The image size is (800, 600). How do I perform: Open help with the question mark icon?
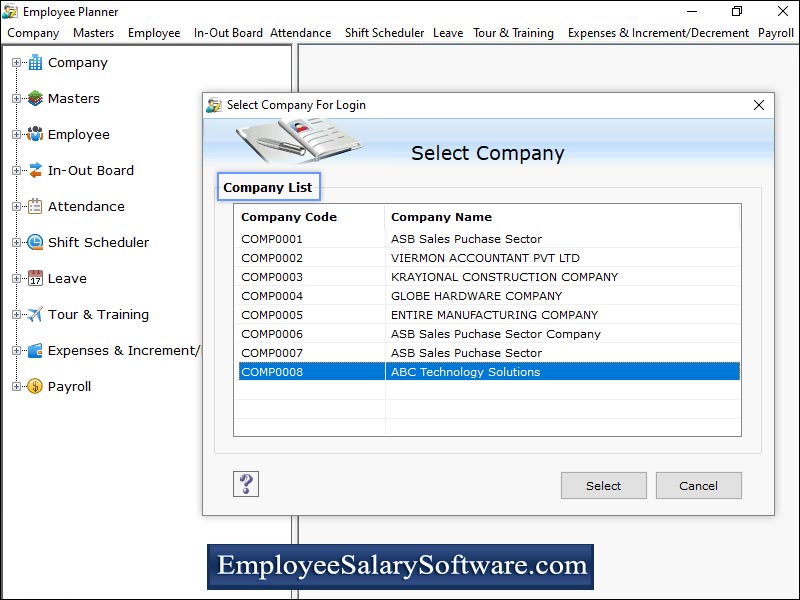click(x=246, y=484)
